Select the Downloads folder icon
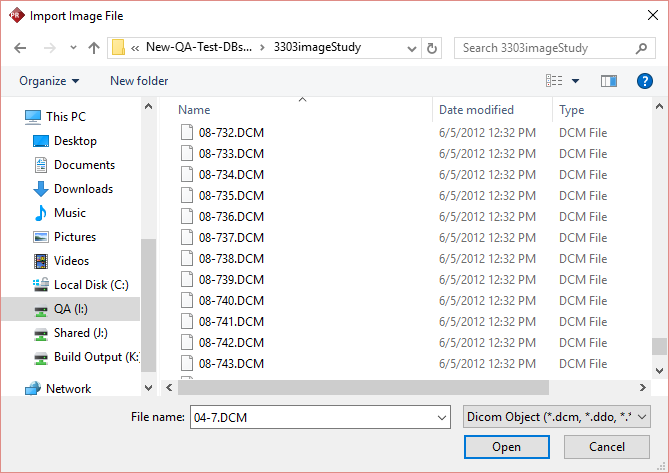Viewport: 669px width, 473px height. (41, 189)
